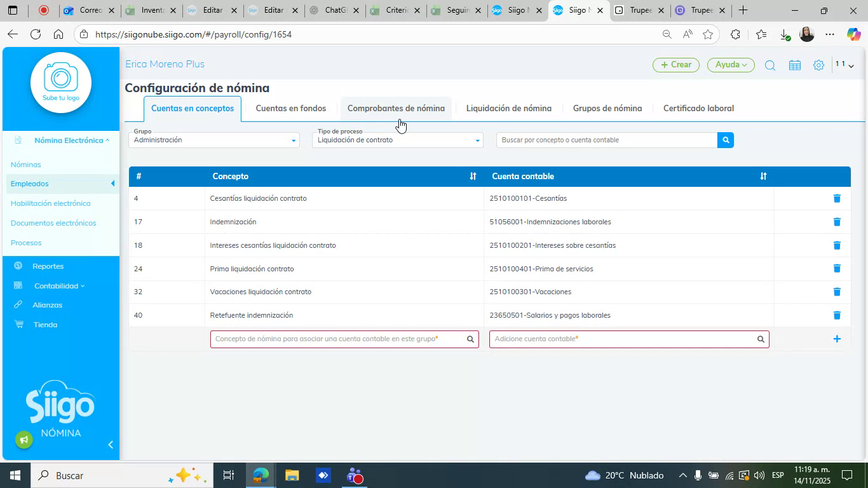Open the Siigo global search icon
868x488 pixels.
tap(770, 65)
